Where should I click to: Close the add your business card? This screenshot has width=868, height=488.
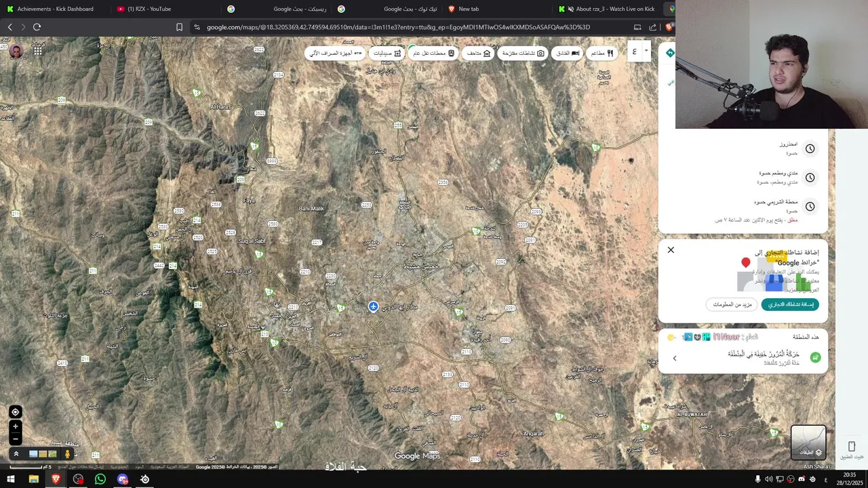pos(671,250)
